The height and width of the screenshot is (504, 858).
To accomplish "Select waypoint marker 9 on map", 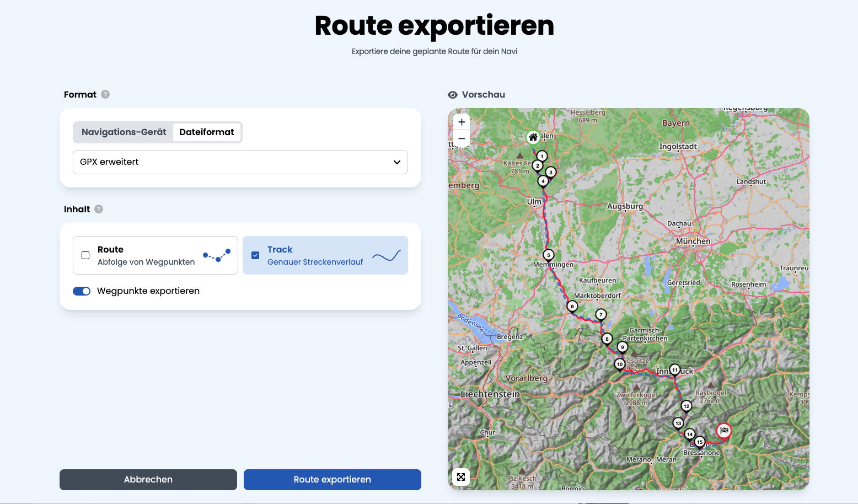I will [x=623, y=347].
